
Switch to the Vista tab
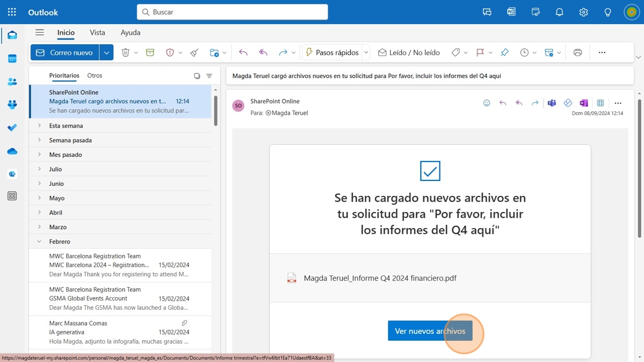[97, 32]
